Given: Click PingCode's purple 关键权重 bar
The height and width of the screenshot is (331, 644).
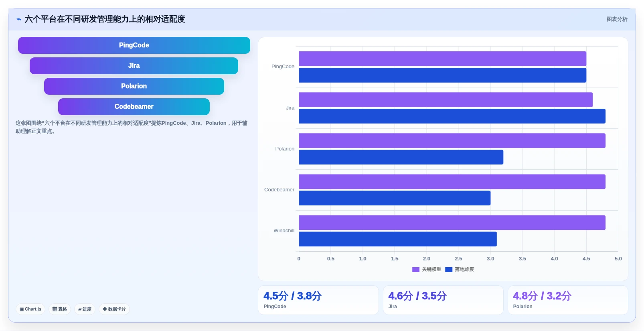Looking at the screenshot, I should pos(443,59).
